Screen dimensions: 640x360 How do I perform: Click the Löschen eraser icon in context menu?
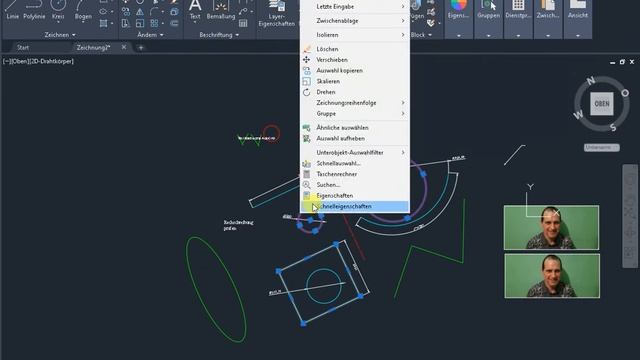(307, 49)
